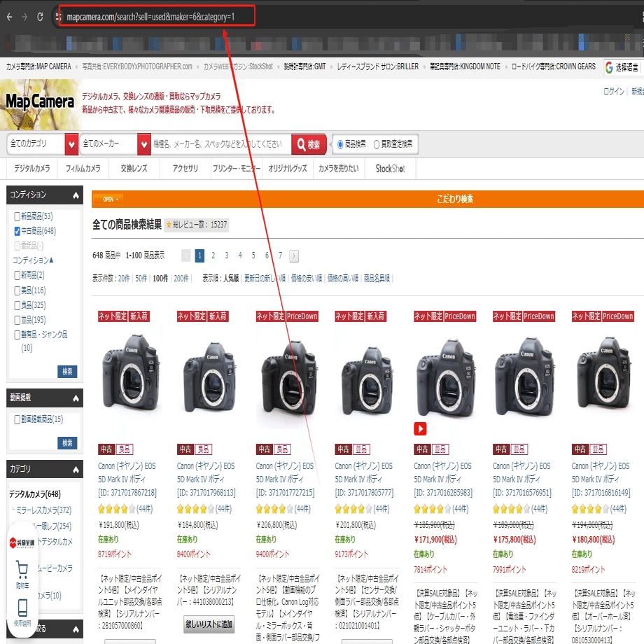Image resolution: width=644 pixels, height=644 pixels.
Task: Click 検索 button under condition filters
Action: [x=67, y=372]
